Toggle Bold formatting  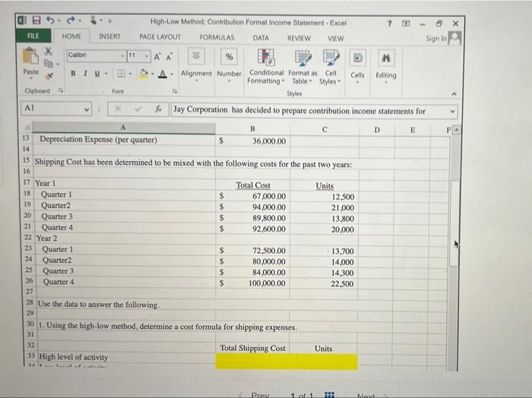[x=73, y=73]
